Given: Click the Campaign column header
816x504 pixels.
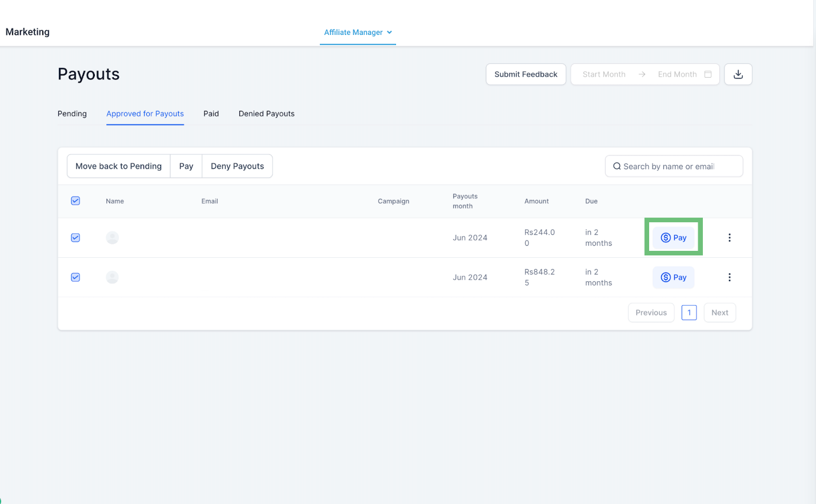Looking at the screenshot, I should click(394, 201).
